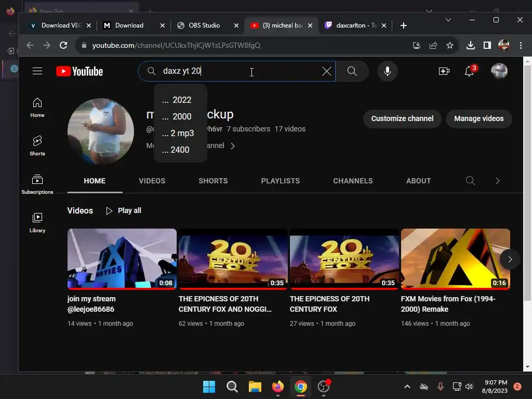532x399 pixels.
Task: Switch to the ABOUT channel tab
Action: 418,181
